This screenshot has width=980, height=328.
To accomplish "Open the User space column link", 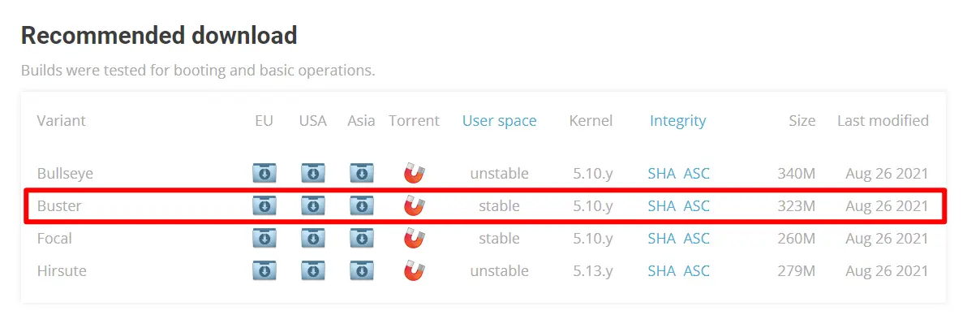I will tap(499, 120).
